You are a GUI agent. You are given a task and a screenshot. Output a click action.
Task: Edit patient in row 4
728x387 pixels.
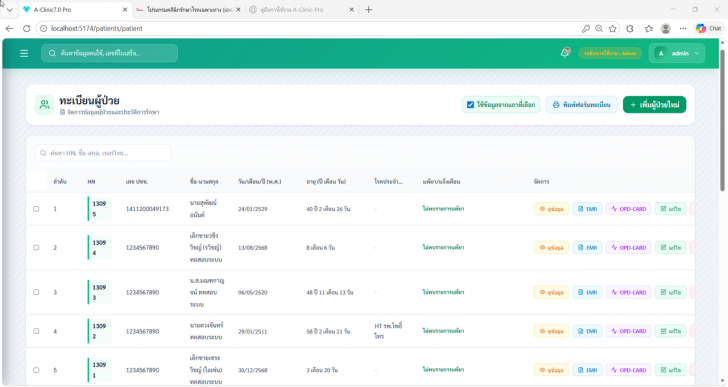coord(670,331)
